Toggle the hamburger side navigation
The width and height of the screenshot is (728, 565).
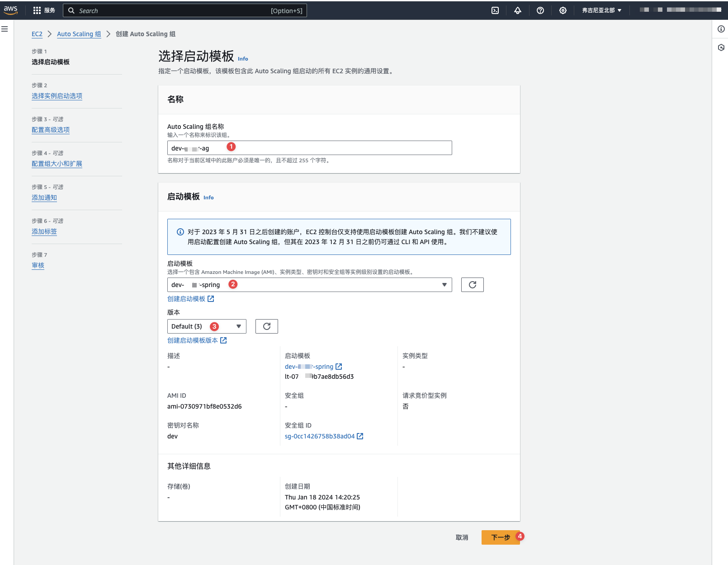point(5,29)
